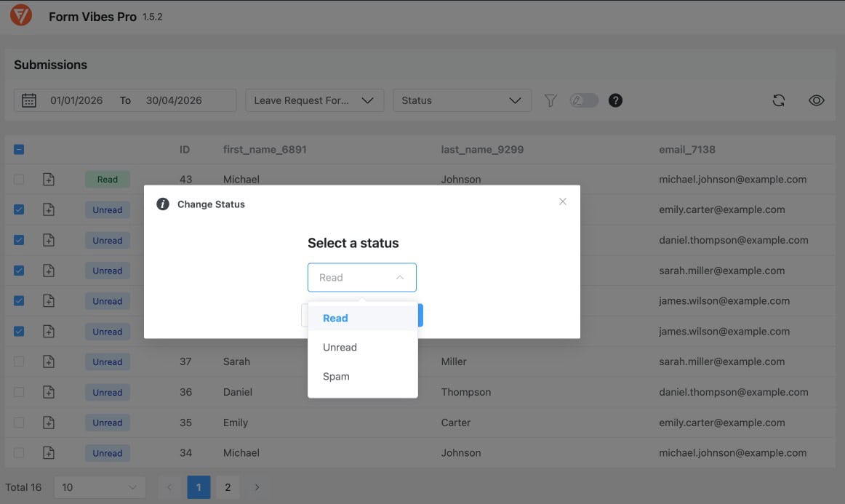The height and width of the screenshot is (504, 845).
Task: Click page 1 button
Action: 199,487
